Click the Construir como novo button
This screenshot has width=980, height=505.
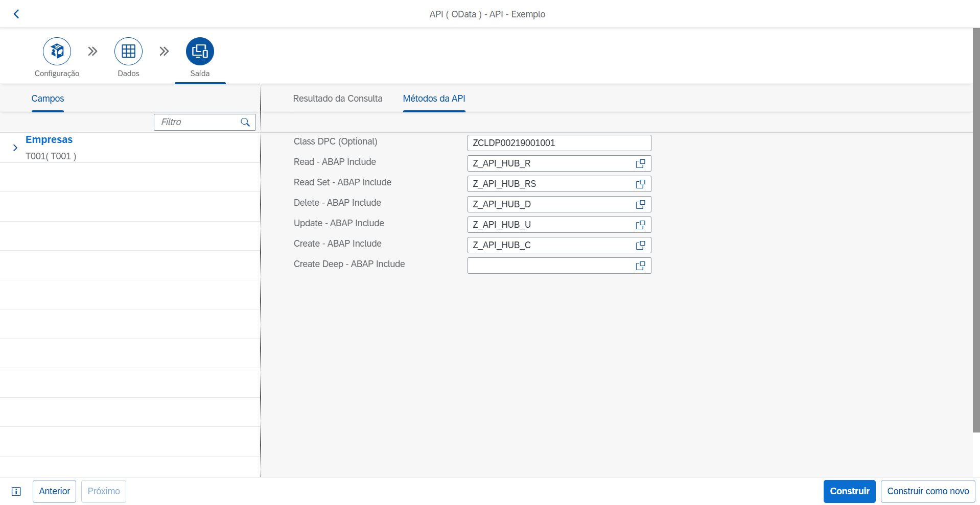tap(927, 491)
